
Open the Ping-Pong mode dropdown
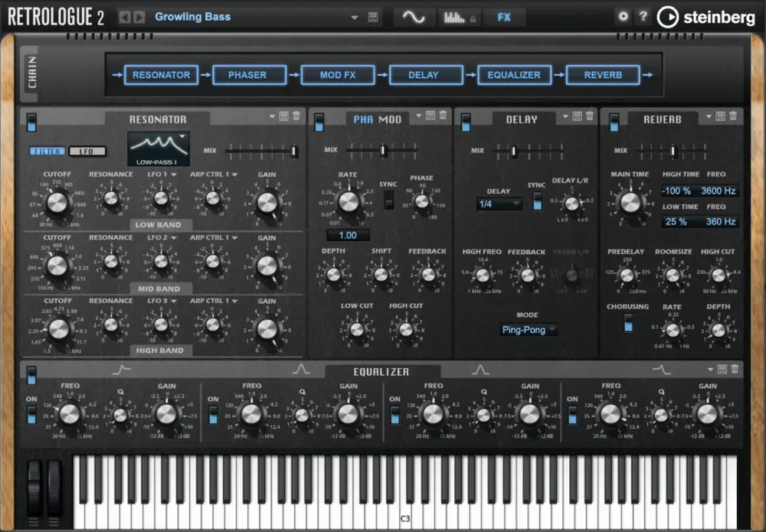coord(528,330)
